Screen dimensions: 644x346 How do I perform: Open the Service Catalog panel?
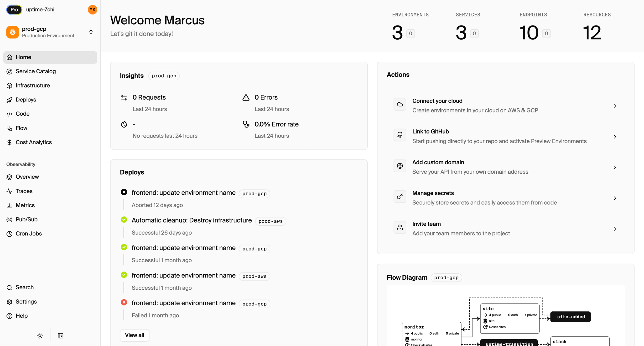pyautogui.click(x=36, y=71)
